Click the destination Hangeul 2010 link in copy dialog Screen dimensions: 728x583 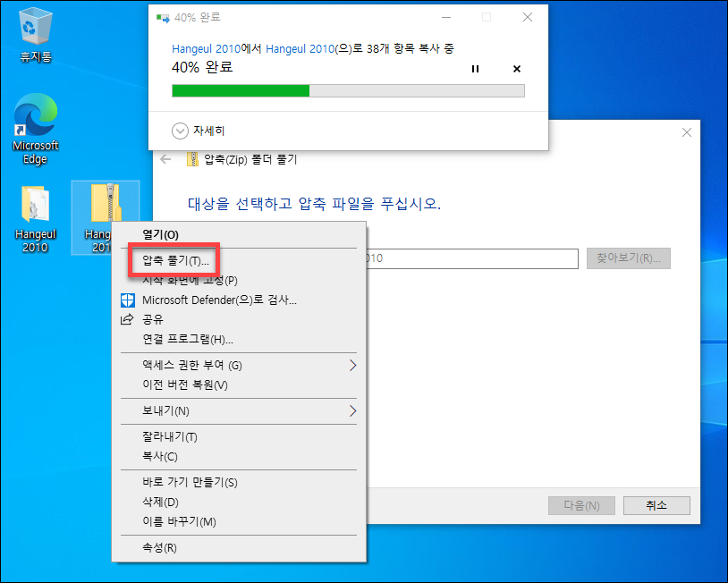[300, 49]
